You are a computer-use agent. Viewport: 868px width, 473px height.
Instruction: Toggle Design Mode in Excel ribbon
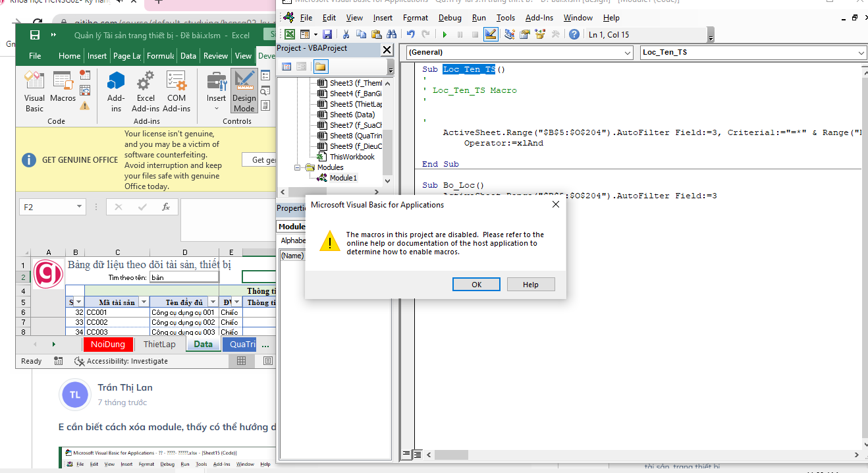click(244, 91)
